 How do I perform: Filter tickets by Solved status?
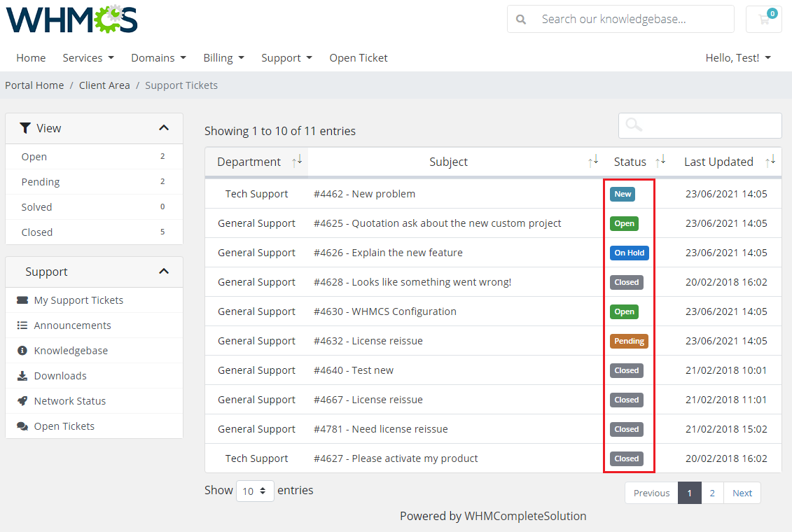94,207
